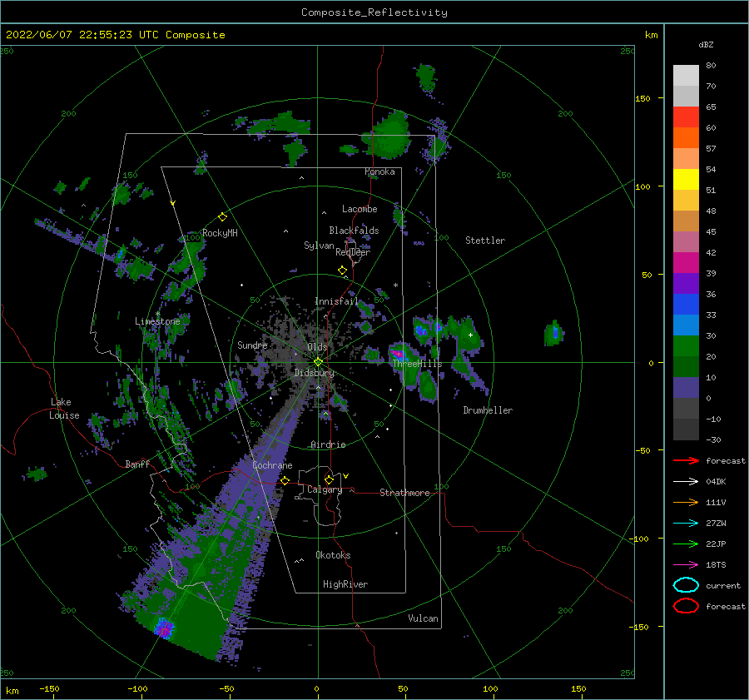This screenshot has width=749, height=700.
Task: Click the yellow radar-site diamond between Olds and Didsbury
Action: click(x=318, y=362)
